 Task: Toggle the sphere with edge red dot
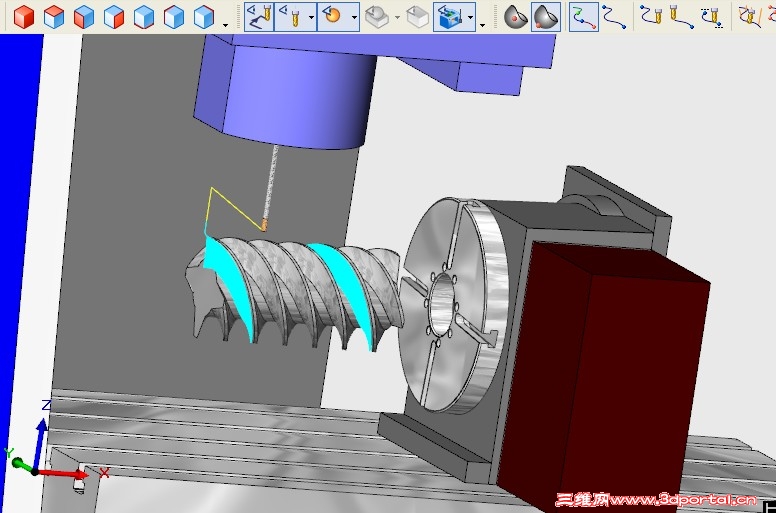546,17
